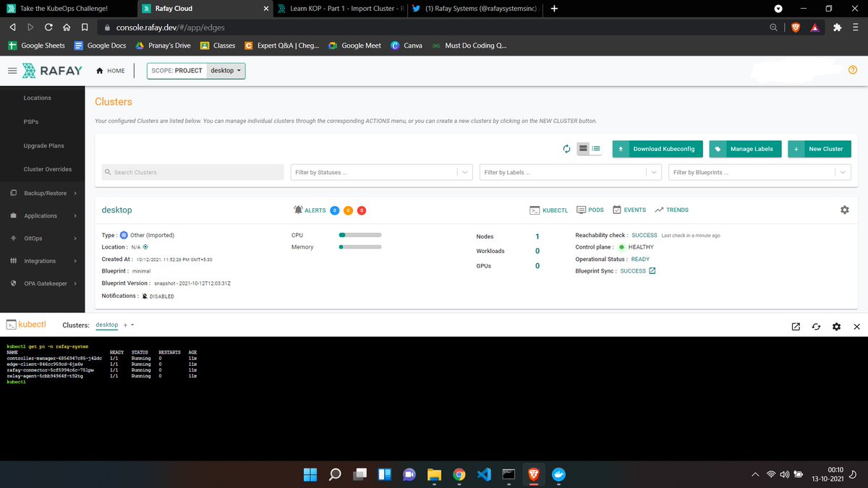
Task: Expand Integrations sidebar section
Action: coord(43,260)
